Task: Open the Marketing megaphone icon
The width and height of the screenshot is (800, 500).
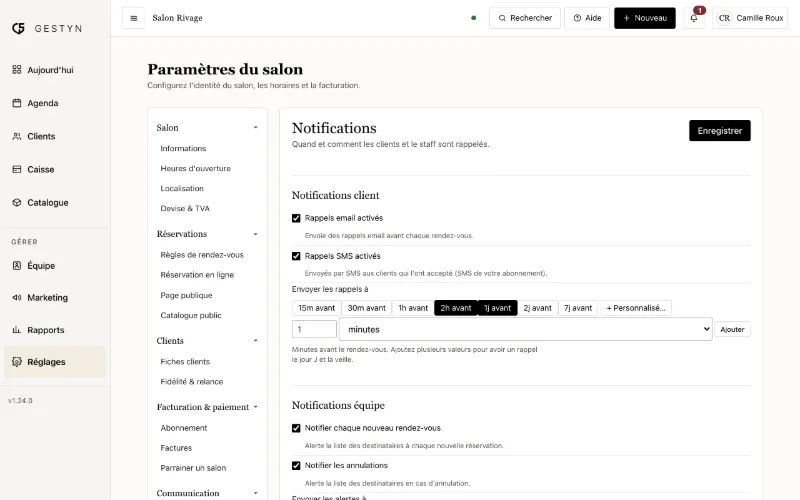Action: [x=17, y=297]
